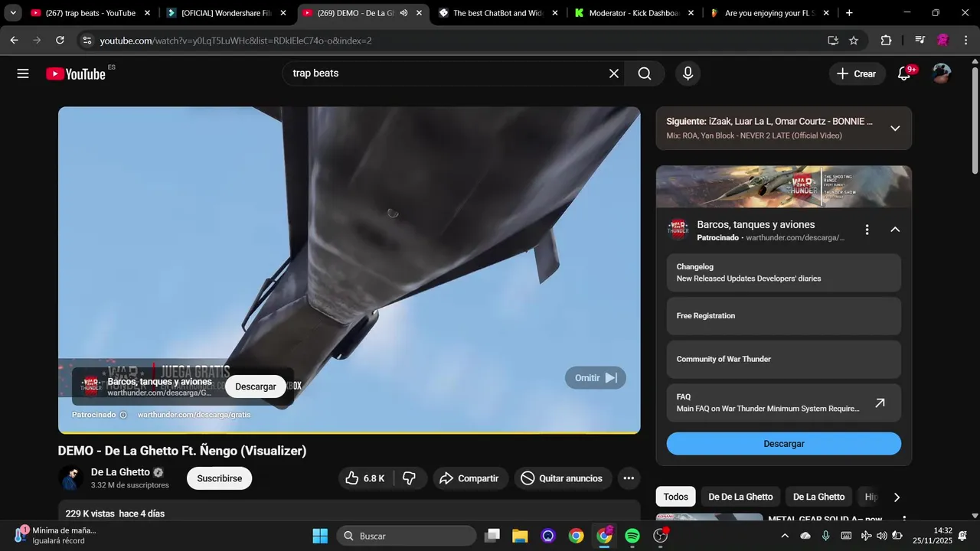Select the De De La Ghetto chip
Image resolution: width=980 pixels, height=551 pixels.
(740, 497)
